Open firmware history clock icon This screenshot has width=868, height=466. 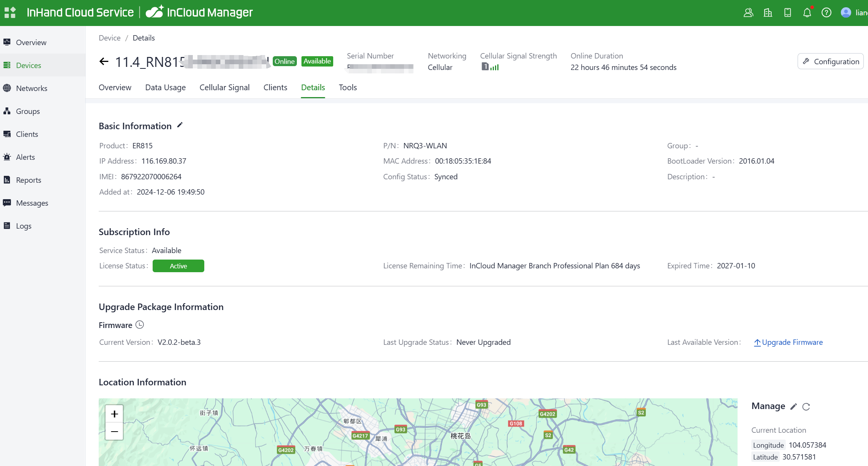point(140,325)
